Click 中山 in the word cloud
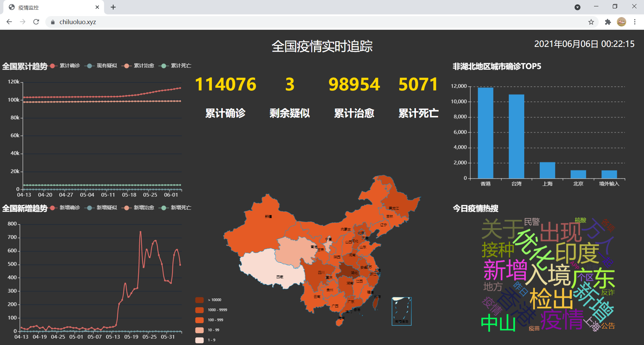The image size is (644, 345). 498,323
